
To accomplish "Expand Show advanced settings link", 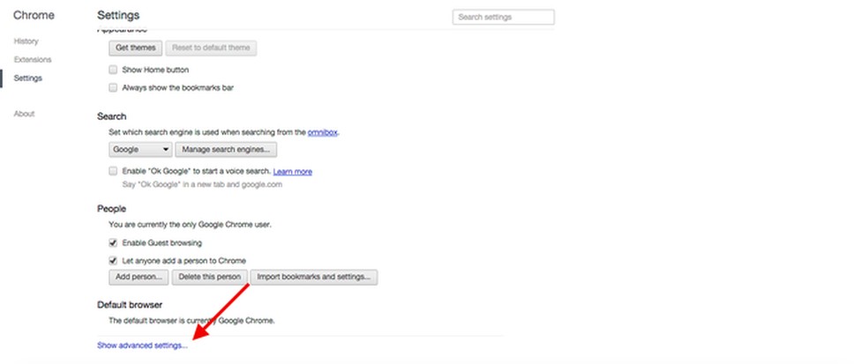I will pos(142,345).
